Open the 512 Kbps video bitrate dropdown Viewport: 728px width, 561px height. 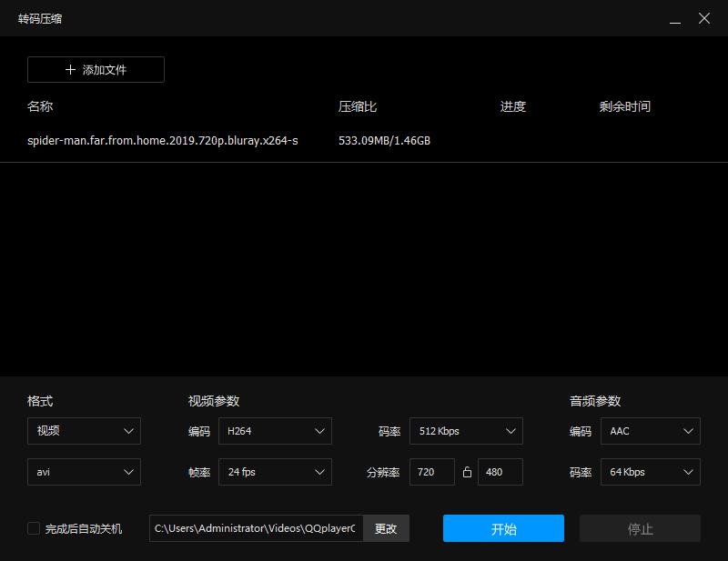pos(466,431)
